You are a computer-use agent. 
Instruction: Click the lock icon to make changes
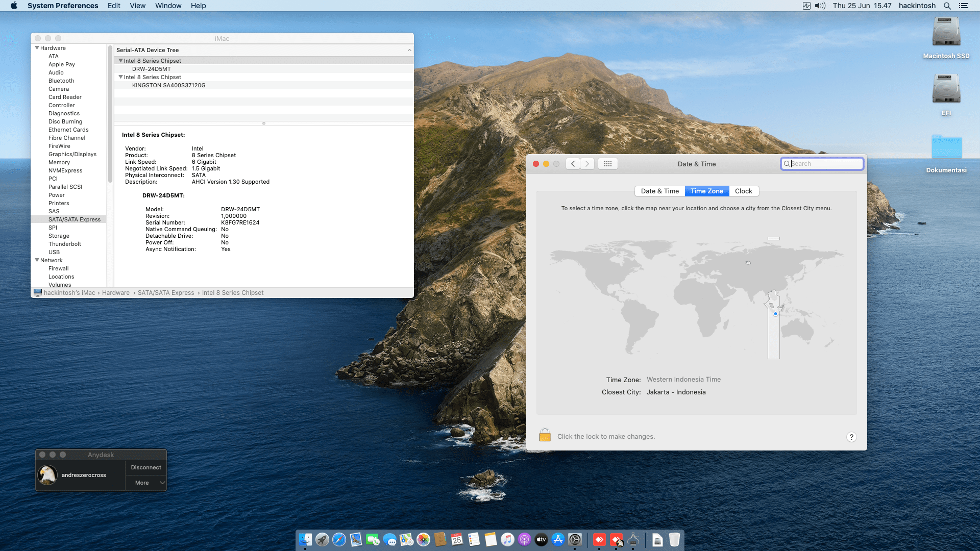coord(545,435)
